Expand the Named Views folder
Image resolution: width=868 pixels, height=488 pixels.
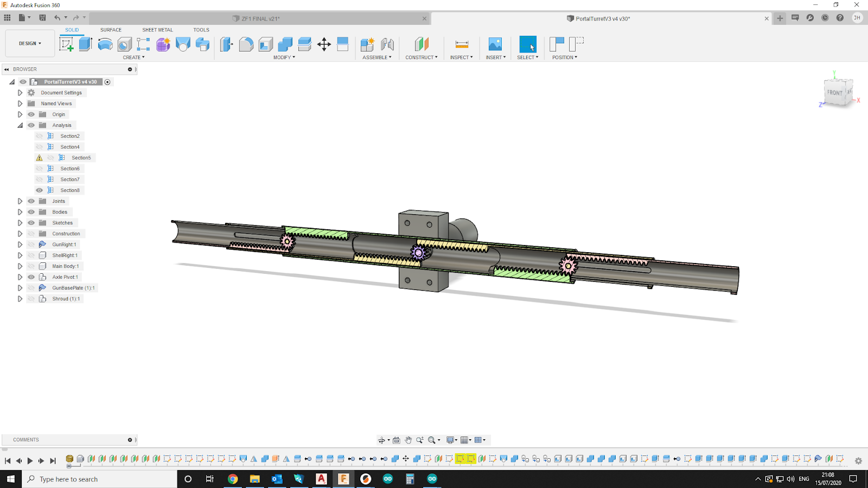tap(20, 104)
